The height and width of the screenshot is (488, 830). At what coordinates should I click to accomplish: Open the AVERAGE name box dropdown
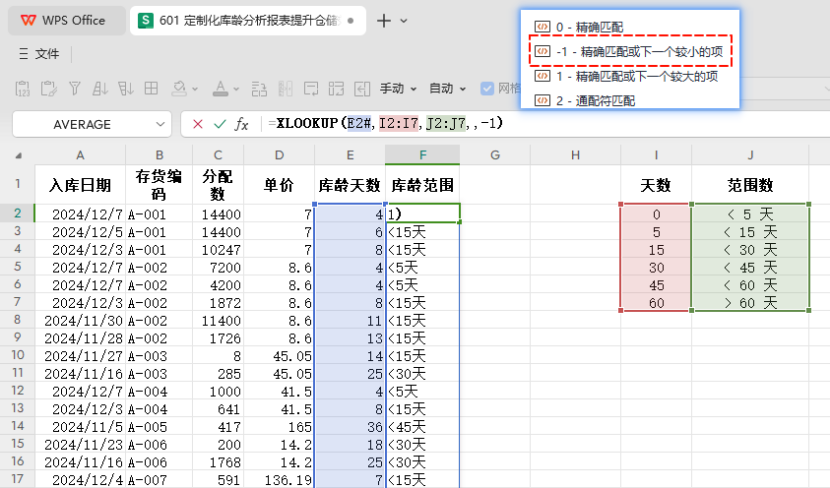[x=161, y=124]
